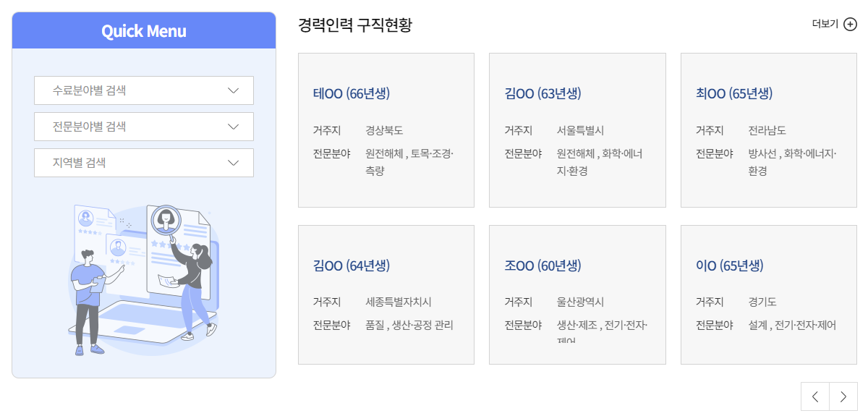This screenshot has width=868, height=416.
Task: Click chevron arrow of 전문분야별 검색
Action: point(233,127)
